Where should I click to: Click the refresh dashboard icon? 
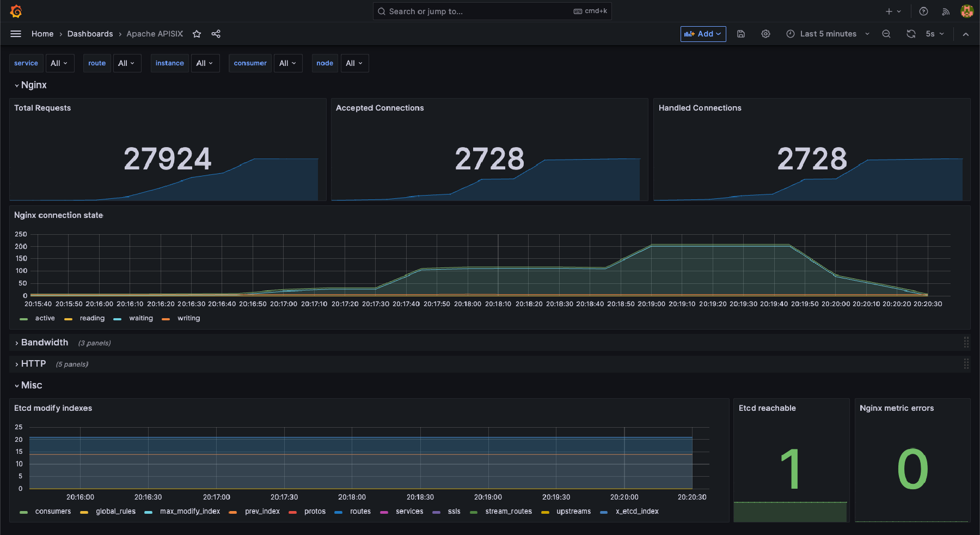[911, 34]
